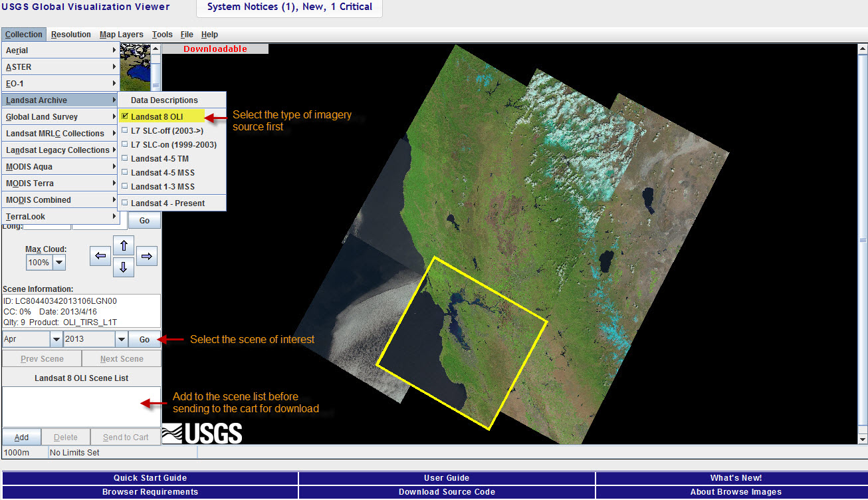Open the Help menu
This screenshot has width=868, height=500.
click(209, 35)
